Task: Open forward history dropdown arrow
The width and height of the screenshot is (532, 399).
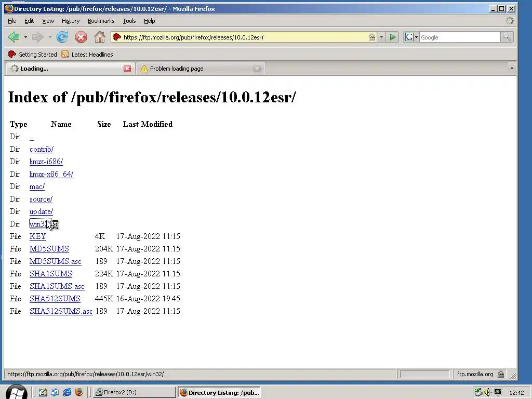Action: tap(49, 37)
